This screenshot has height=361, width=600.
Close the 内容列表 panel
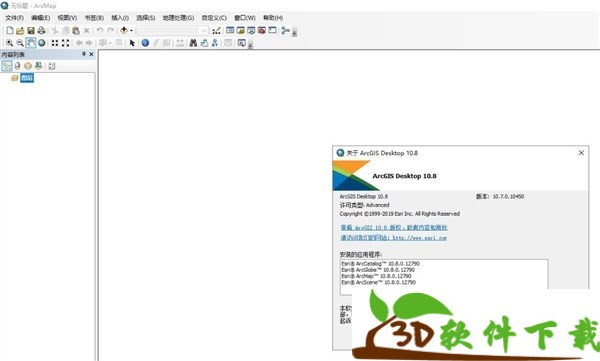(91, 54)
